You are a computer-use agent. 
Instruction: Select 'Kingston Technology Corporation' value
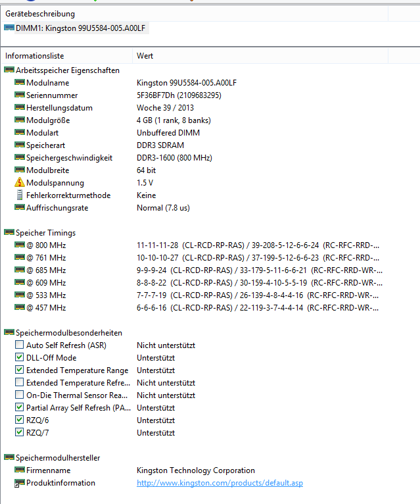coord(196,470)
